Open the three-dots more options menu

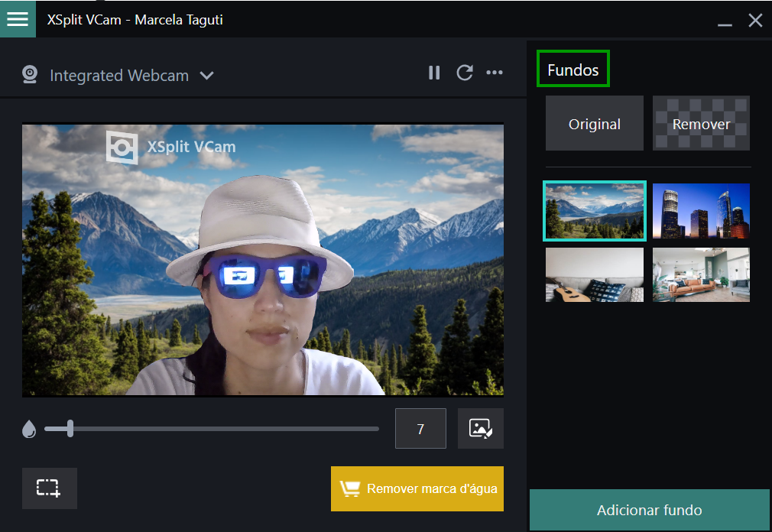click(x=495, y=73)
